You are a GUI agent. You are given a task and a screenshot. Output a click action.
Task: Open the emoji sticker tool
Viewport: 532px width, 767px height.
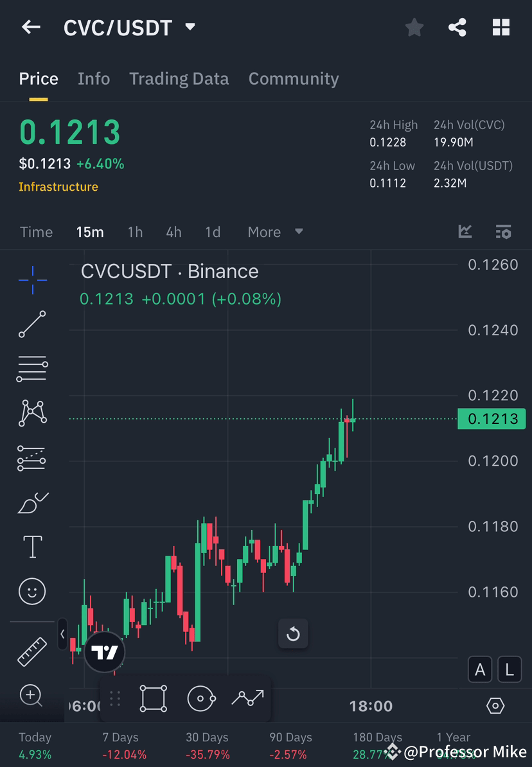click(x=32, y=591)
